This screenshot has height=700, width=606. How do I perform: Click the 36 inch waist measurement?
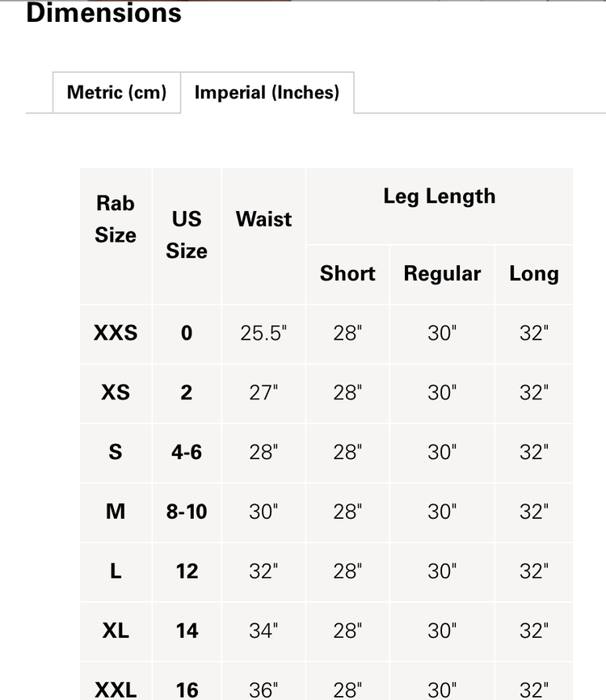(x=263, y=689)
